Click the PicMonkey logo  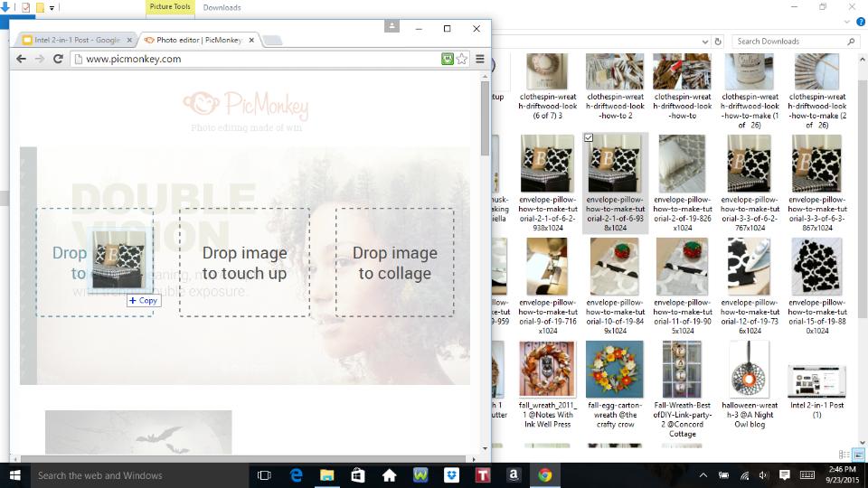(x=246, y=106)
